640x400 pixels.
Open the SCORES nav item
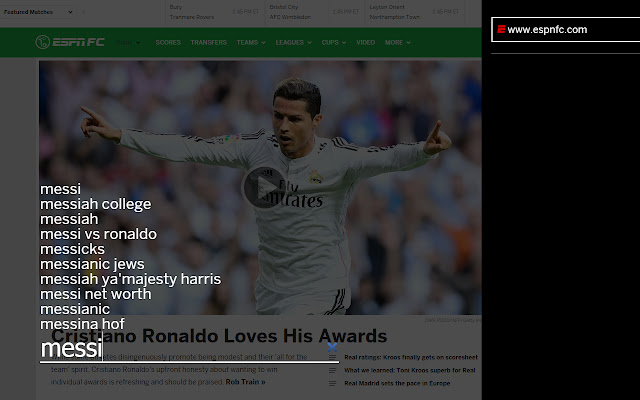click(x=168, y=42)
